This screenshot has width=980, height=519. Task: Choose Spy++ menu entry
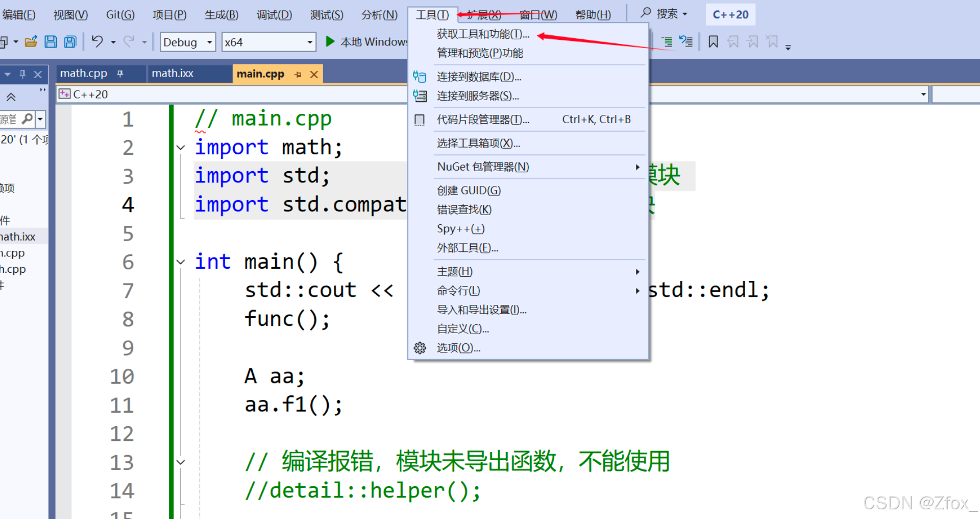click(528, 228)
